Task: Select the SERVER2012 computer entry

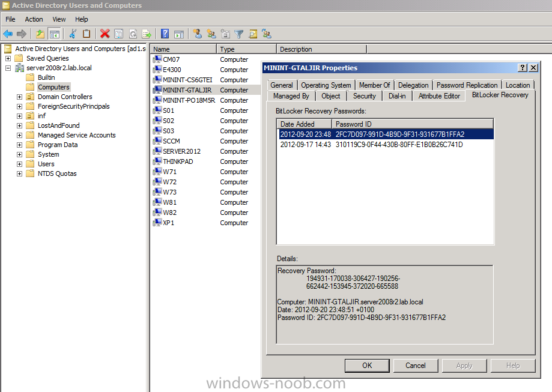Action: [x=181, y=151]
